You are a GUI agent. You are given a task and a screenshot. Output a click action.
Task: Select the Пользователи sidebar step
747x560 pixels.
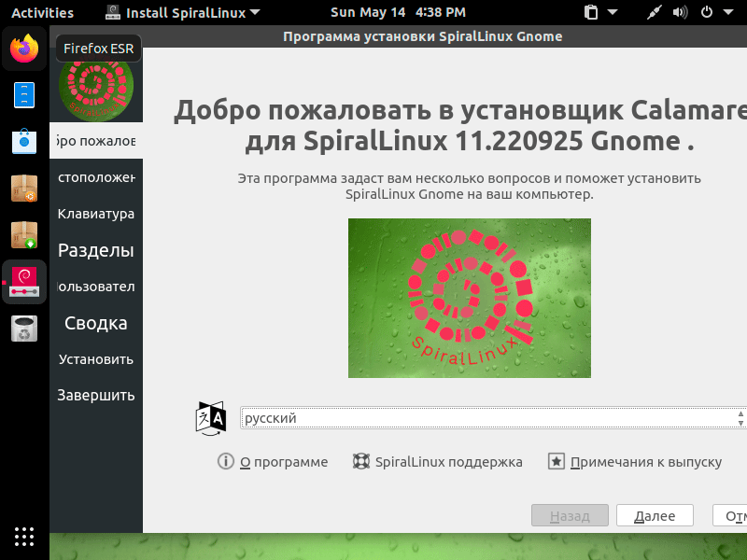[96, 287]
